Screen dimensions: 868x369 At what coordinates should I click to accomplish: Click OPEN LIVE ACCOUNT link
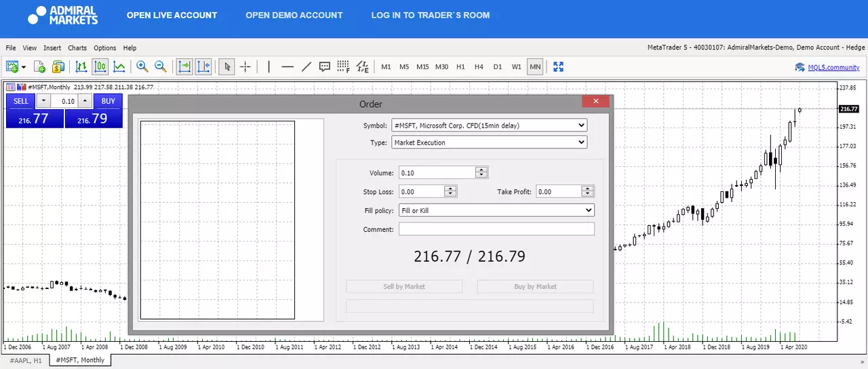[172, 15]
